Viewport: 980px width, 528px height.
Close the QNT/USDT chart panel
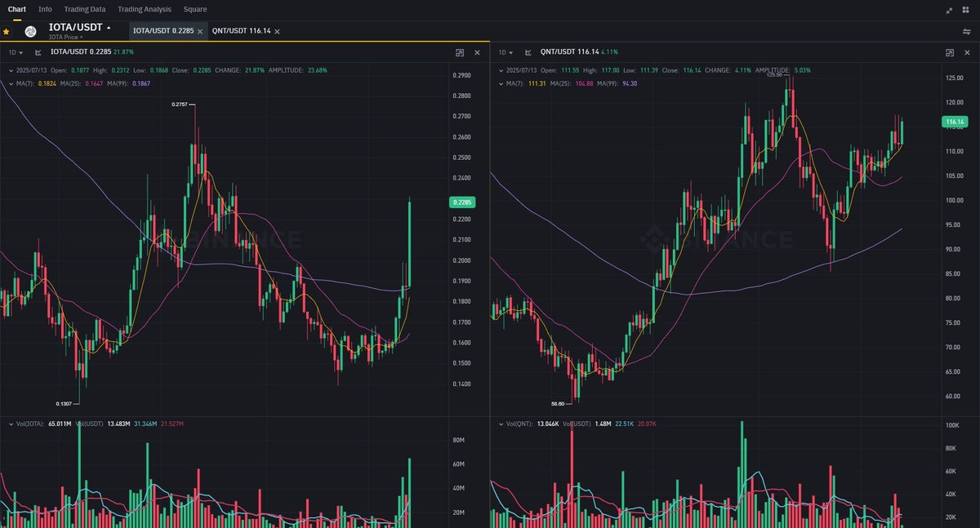(x=967, y=52)
